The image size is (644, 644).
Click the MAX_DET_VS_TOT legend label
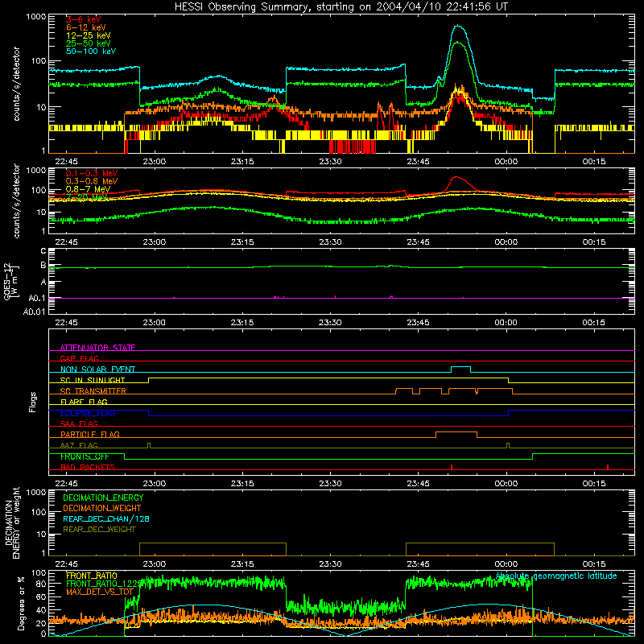tap(100, 592)
